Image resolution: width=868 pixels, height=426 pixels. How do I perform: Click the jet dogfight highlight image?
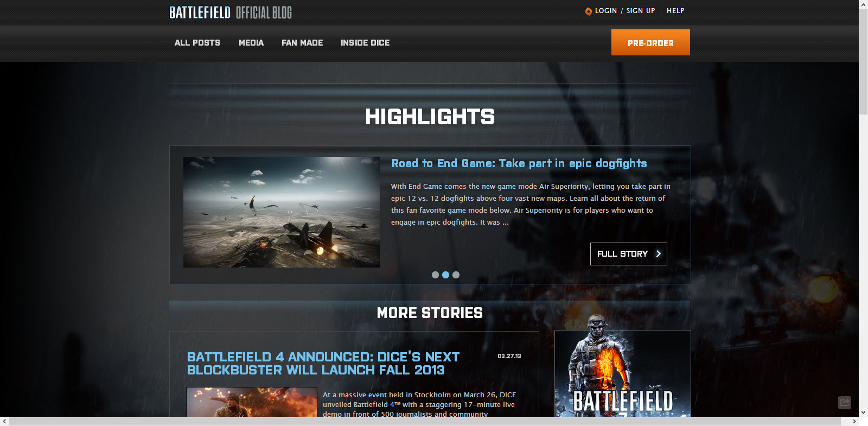pyautogui.click(x=281, y=212)
